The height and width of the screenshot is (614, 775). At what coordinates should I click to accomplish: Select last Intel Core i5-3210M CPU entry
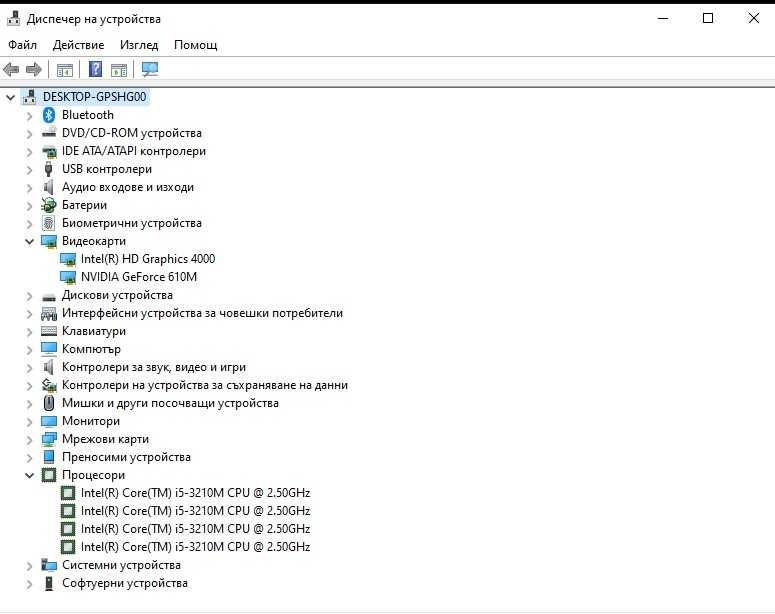coord(195,547)
